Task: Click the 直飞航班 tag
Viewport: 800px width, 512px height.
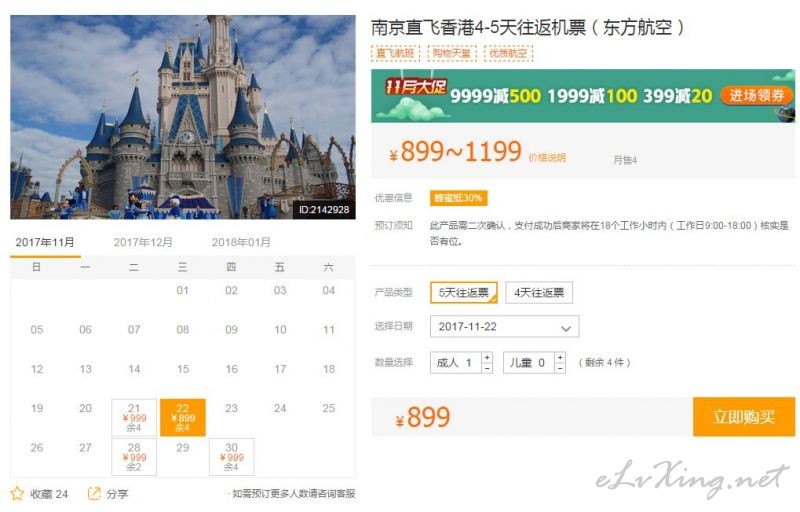Action: click(395, 53)
